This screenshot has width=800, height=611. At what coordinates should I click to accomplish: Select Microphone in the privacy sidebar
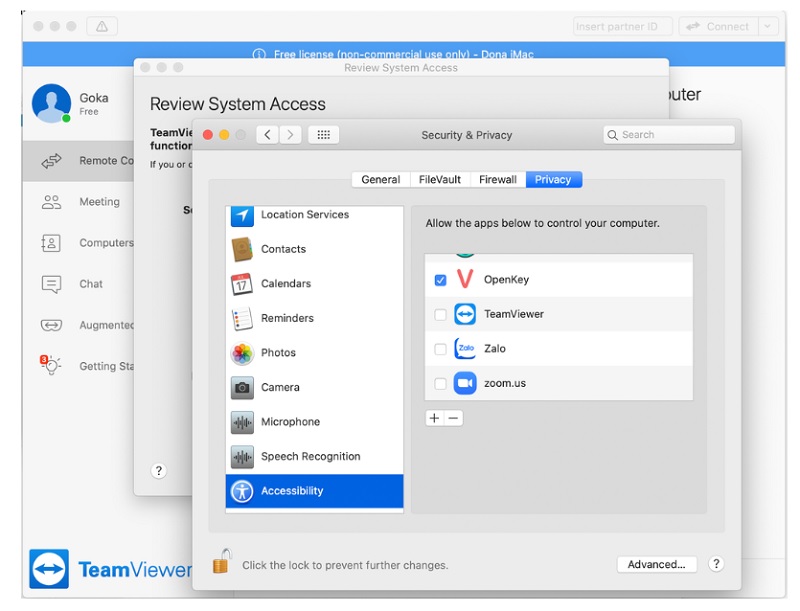click(290, 421)
